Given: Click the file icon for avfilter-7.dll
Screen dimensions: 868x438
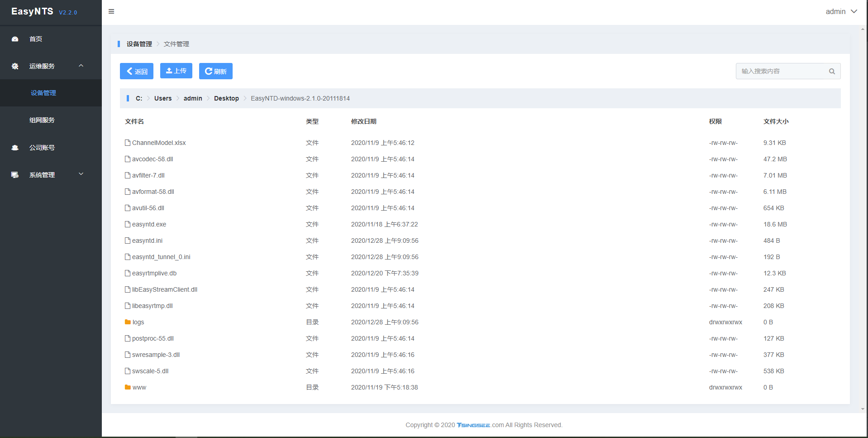Looking at the screenshot, I should click(x=128, y=175).
